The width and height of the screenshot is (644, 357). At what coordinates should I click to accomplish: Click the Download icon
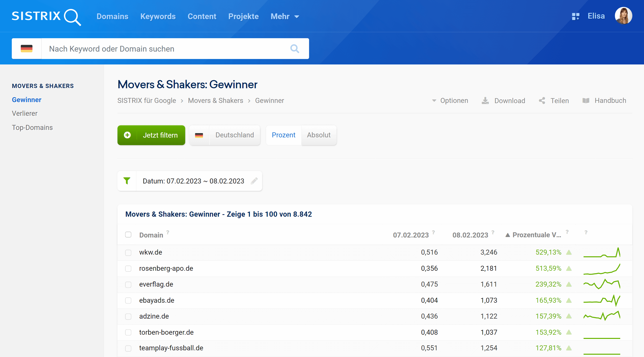485,101
